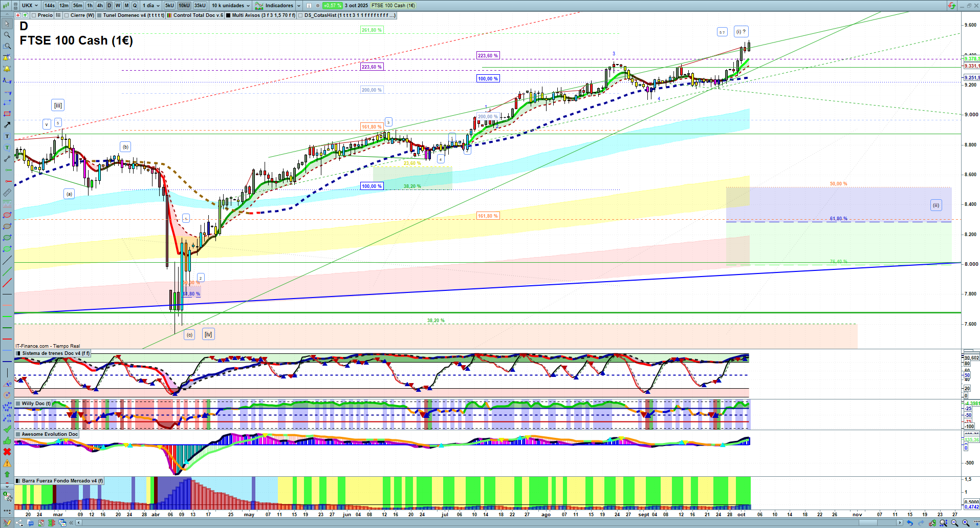This screenshot has width=980, height=528.
Task: Open the UKX symbol dropdown
Action: 30,6
